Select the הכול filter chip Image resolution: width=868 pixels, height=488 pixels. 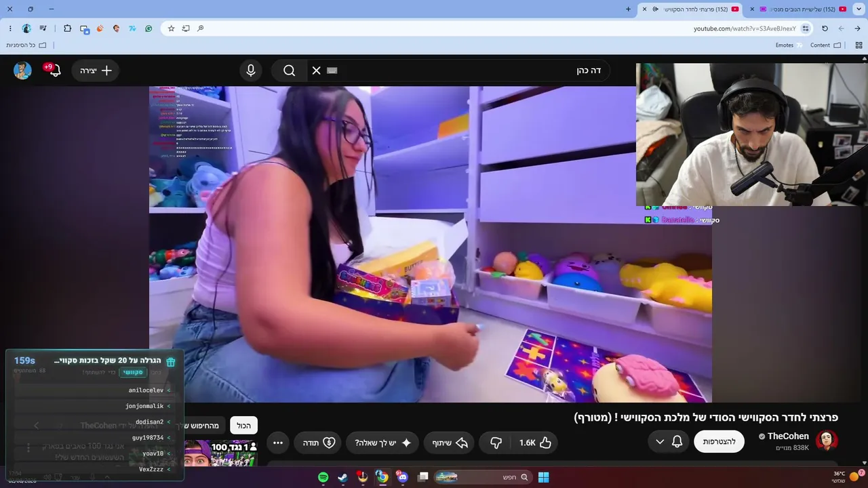tap(243, 426)
